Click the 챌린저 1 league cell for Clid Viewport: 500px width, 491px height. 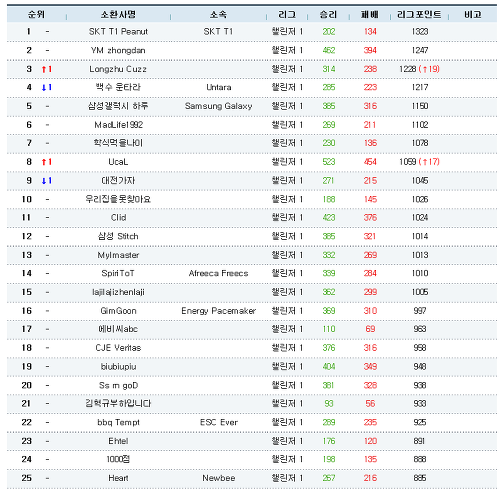click(287, 218)
